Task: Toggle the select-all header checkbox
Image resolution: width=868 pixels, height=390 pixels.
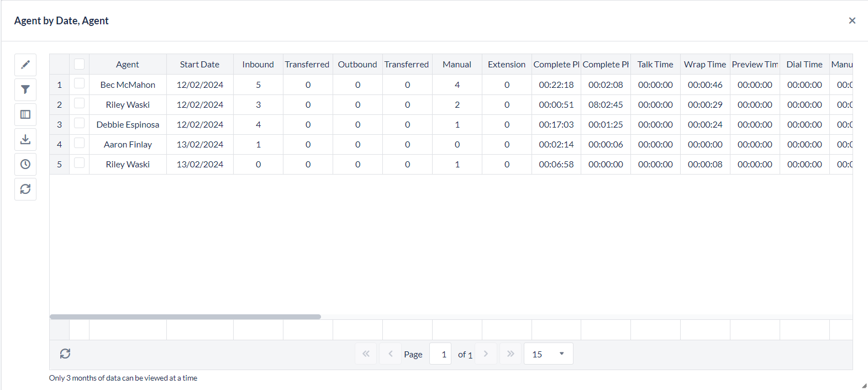Action: [80, 64]
